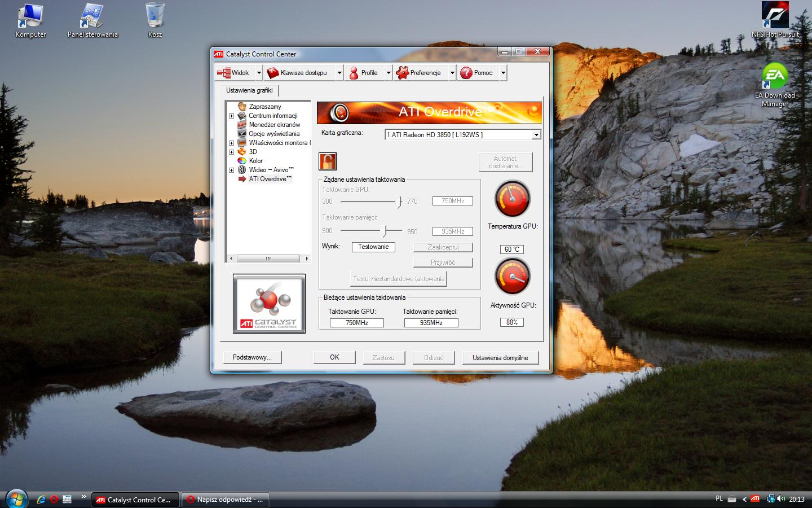Expand the Profile dropdown arrow
The width and height of the screenshot is (812, 508).
click(x=389, y=73)
